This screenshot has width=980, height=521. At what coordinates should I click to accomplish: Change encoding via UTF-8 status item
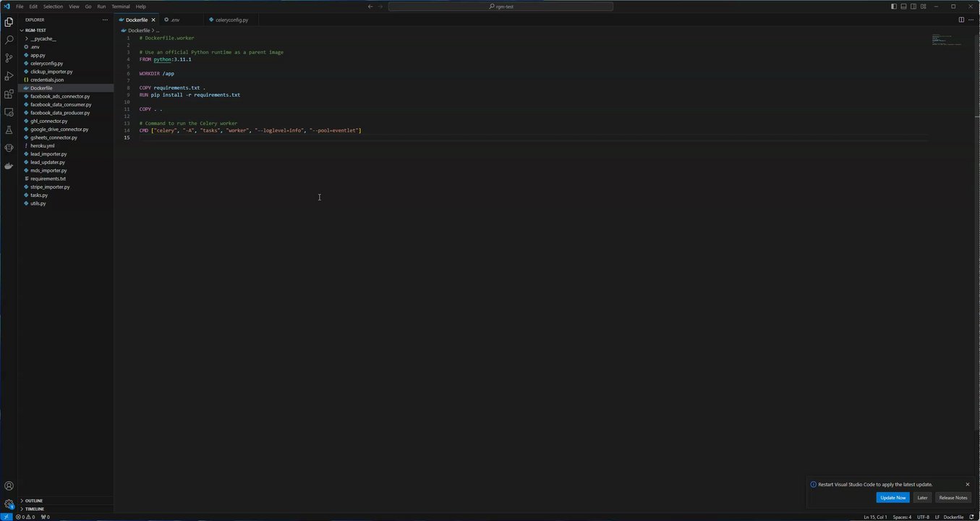(x=923, y=517)
